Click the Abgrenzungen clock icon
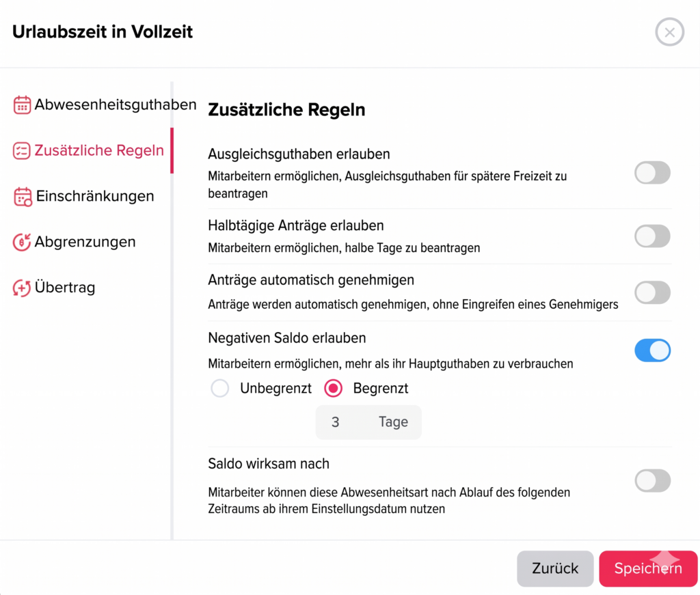 tap(21, 242)
